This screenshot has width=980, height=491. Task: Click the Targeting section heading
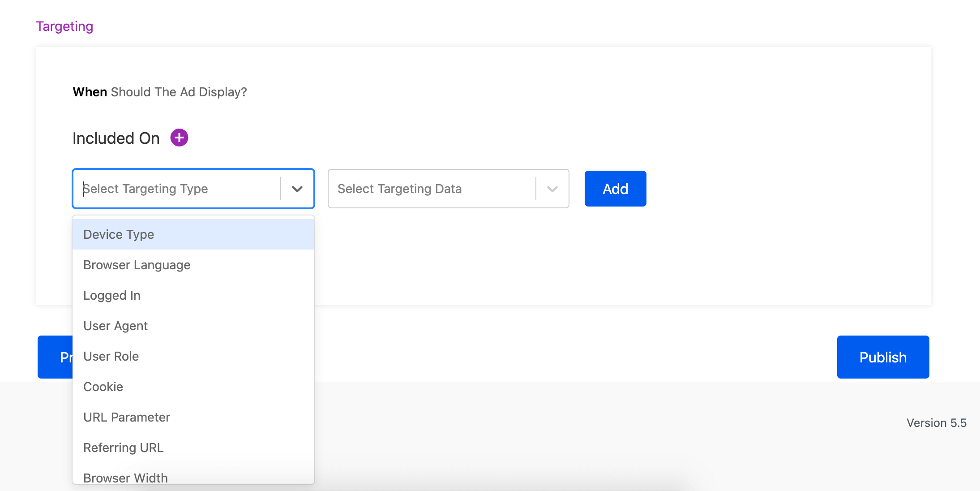click(64, 26)
